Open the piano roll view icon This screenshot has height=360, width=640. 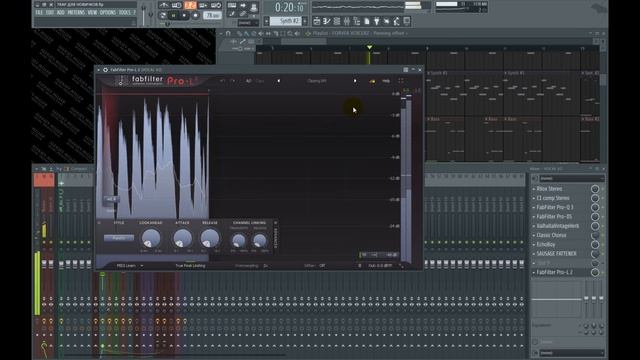coord(327,21)
